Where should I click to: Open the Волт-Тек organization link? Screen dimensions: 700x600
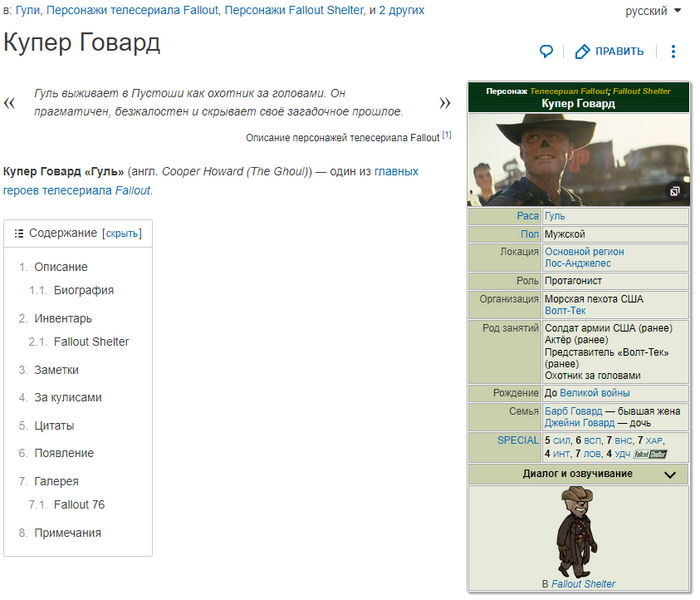click(565, 311)
